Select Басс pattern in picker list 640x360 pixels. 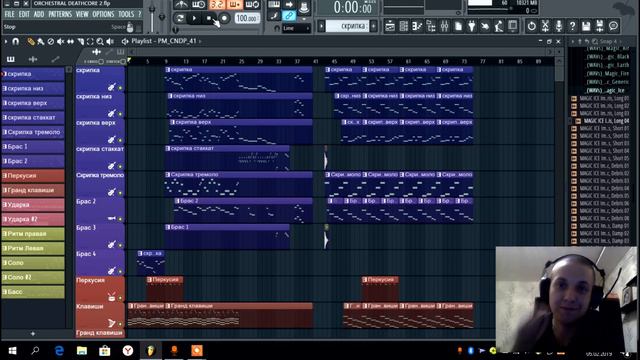click(33, 292)
